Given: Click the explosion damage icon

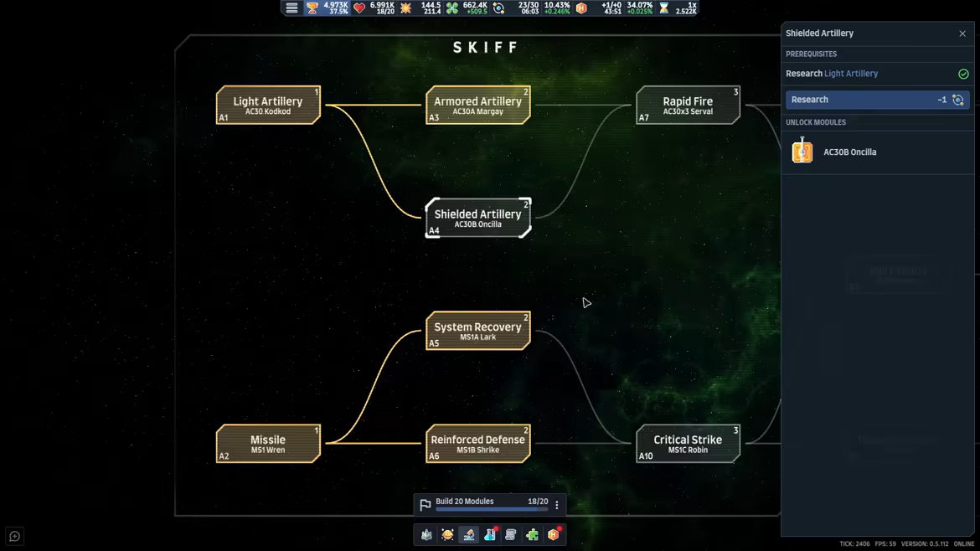Looking at the screenshot, I should coord(406,8).
